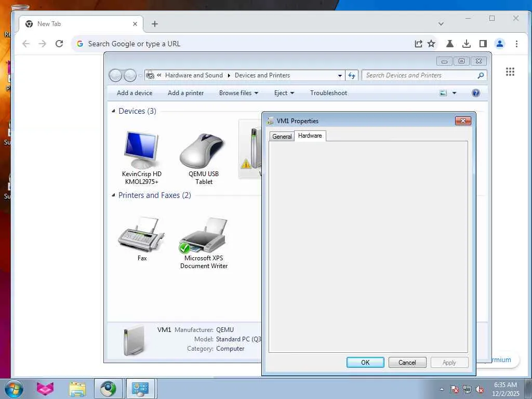
Task: Go back in Chrome
Action: pyautogui.click(x=26, y=44)
